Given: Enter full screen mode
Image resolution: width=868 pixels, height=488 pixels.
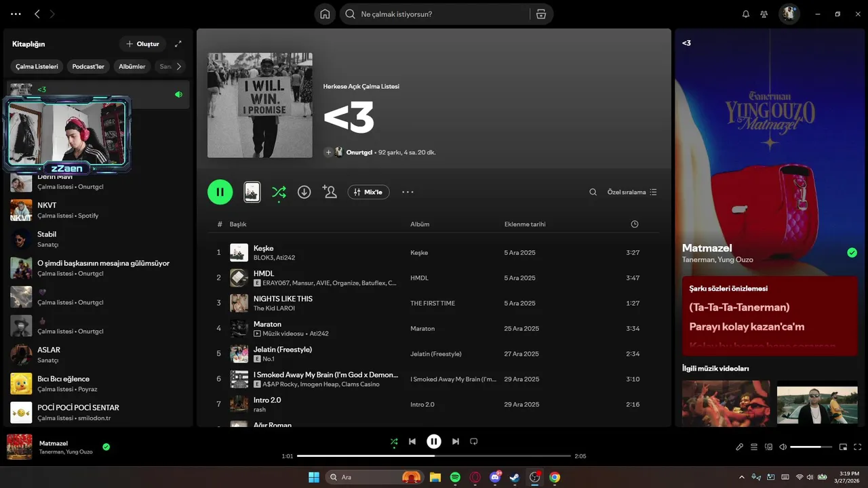Looking at the screenshot, I should click(x=858, y=447).
